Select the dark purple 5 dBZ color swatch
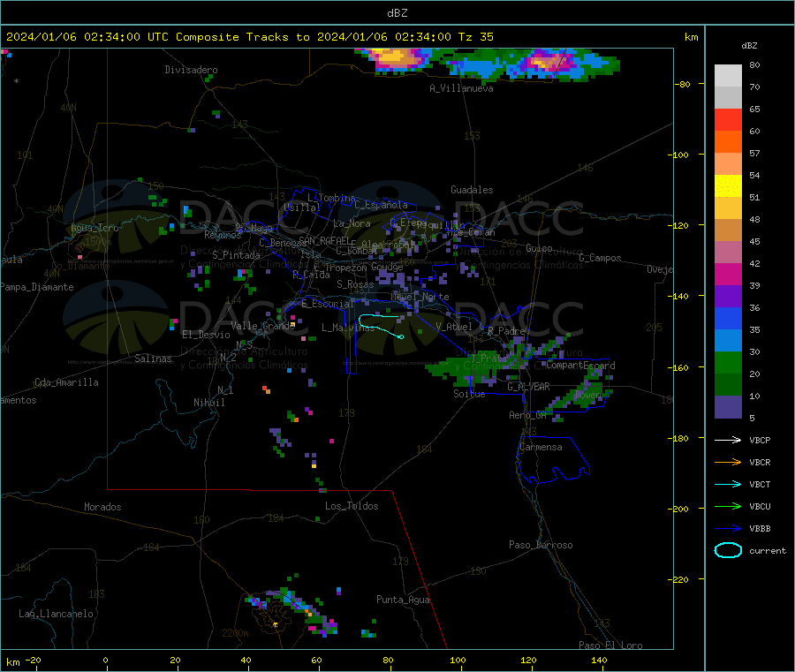Screen dimensions: 795x672 (728, 407)
